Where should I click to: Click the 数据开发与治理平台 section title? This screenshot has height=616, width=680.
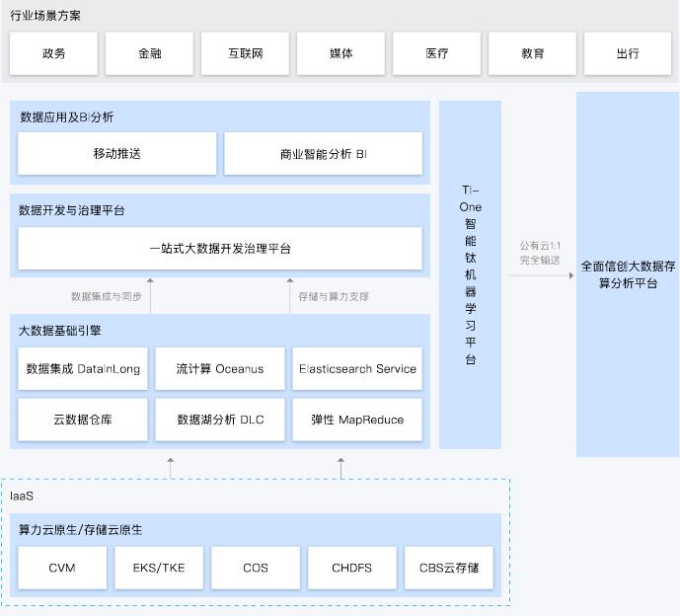click(x=72, y=211)
